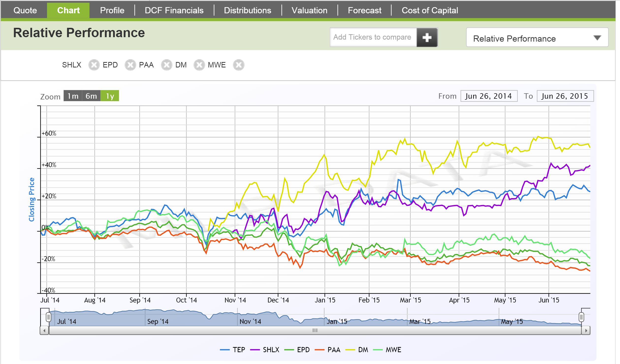Remove the MWE ticker from comparison
620x364 pixels.
[238, 65]
